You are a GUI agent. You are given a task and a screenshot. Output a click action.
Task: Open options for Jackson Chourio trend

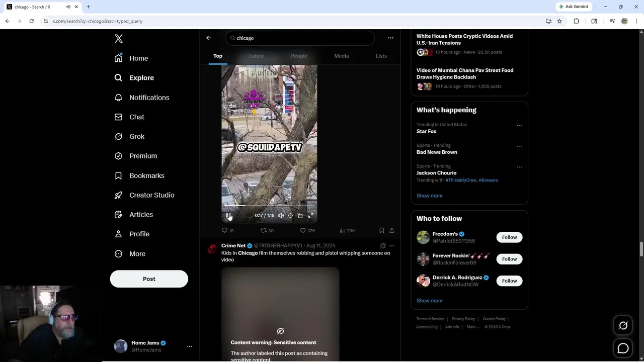[519, 167]
